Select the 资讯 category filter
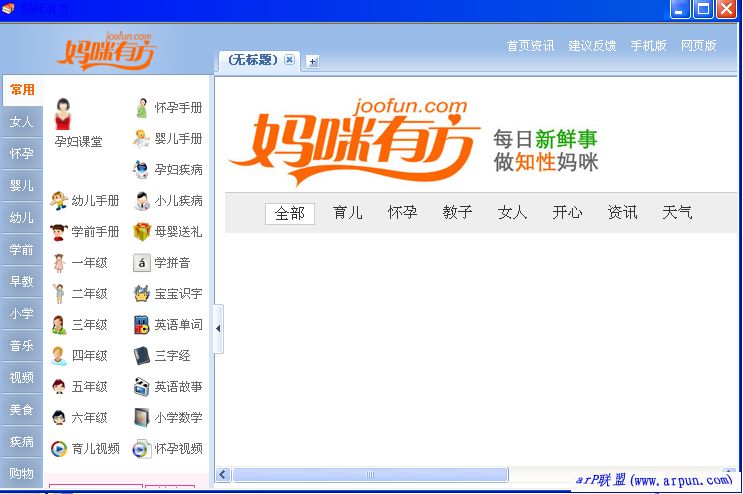This screenshot has width=743, height=494. coord(623,213)
